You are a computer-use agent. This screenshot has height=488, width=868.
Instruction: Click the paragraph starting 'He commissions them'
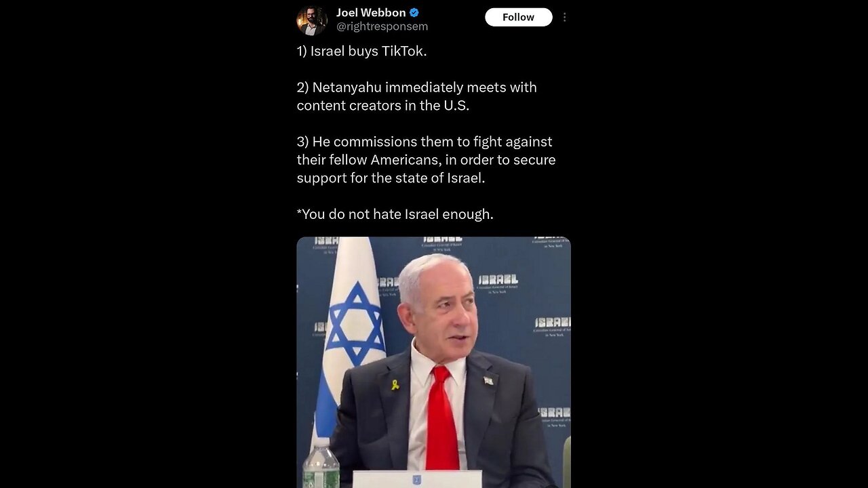tap(426, 160)
